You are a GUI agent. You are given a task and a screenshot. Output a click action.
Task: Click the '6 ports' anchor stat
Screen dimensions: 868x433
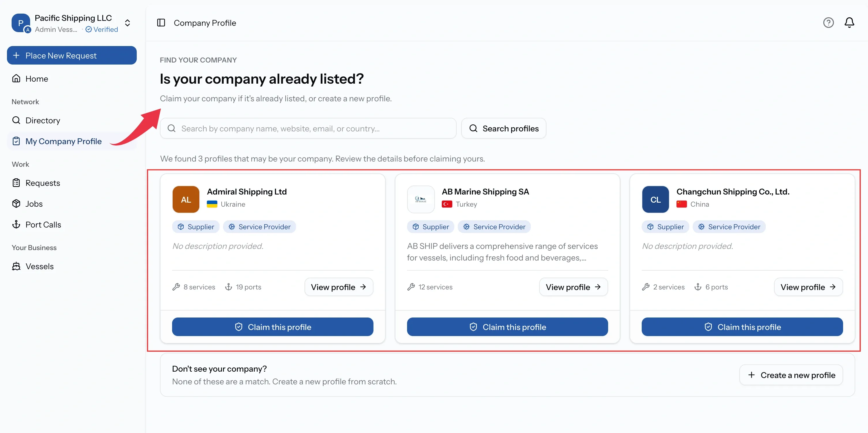pos(711,287)
